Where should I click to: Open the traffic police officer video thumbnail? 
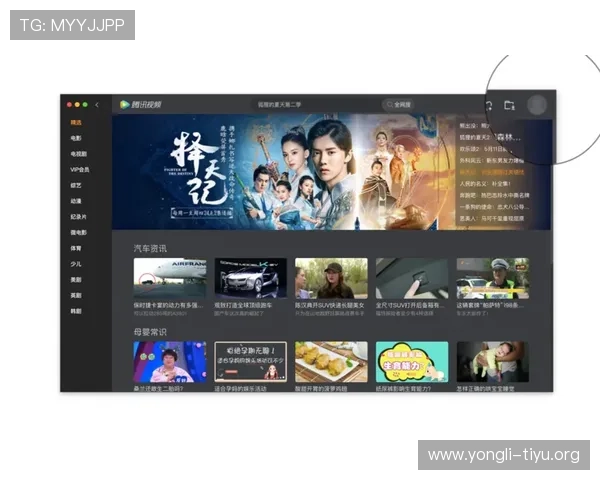(x=493, y=278)
